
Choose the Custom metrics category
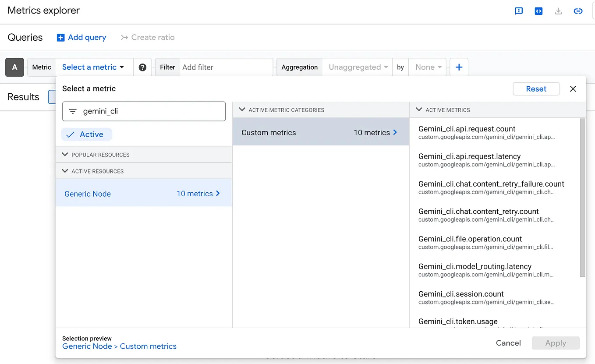click(269, 132)
